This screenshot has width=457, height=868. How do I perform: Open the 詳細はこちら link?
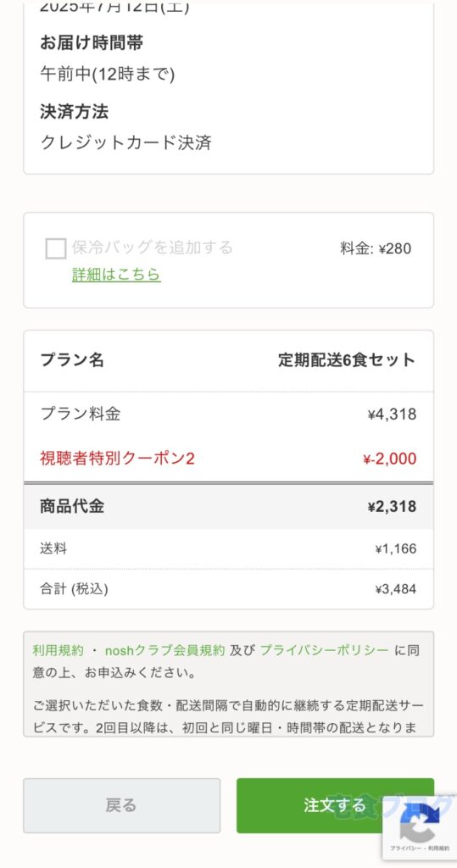click(116, 274)
